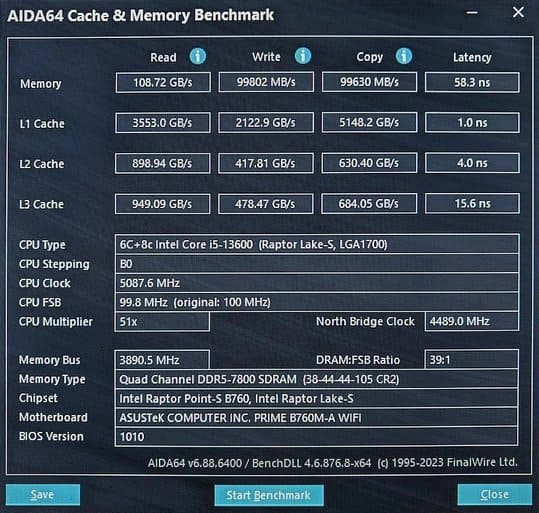Click the CPU Type label
The image size is (539, 513).
(x=42, y=245)
